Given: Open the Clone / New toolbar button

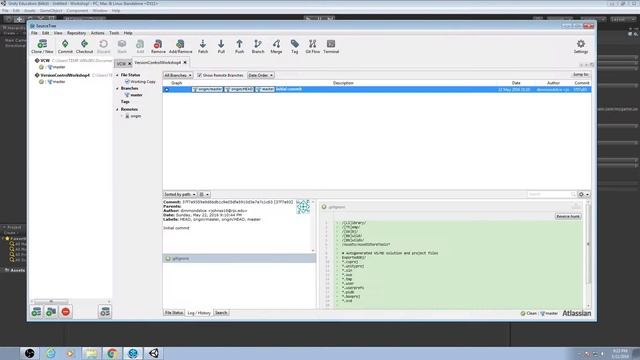Looking at the screenshot, I should point(42,47).
